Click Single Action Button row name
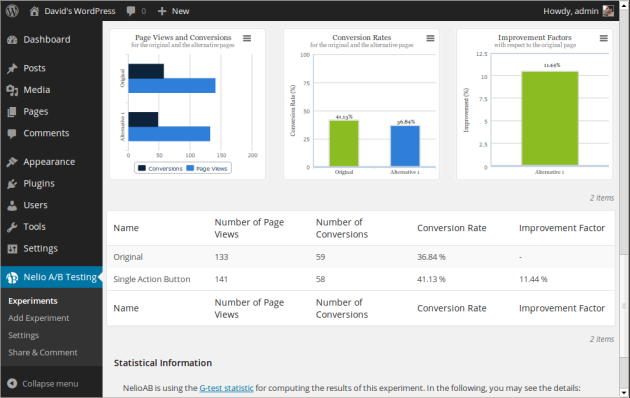Image resolution: width=630 pixels, height=398 pixels. (x=152, y=279)
